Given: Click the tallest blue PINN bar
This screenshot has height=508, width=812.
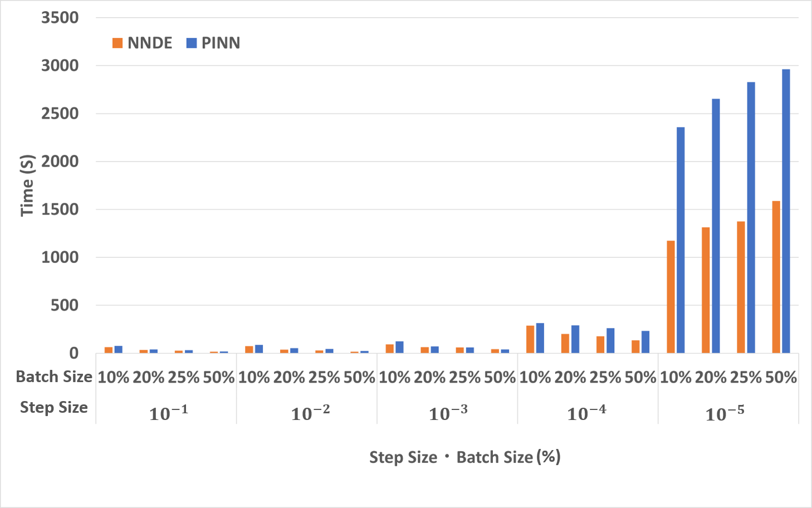Looking at the screenshot, I should coord(786,212).
